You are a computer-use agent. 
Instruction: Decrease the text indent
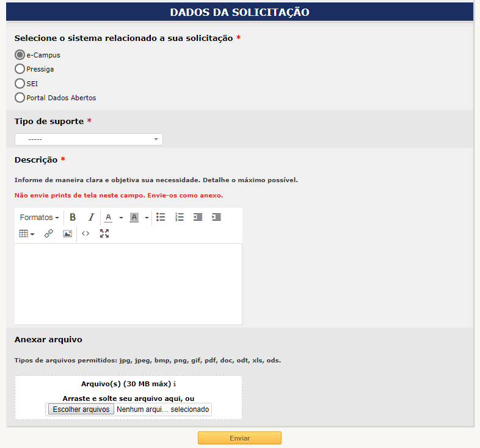[198, 217]
